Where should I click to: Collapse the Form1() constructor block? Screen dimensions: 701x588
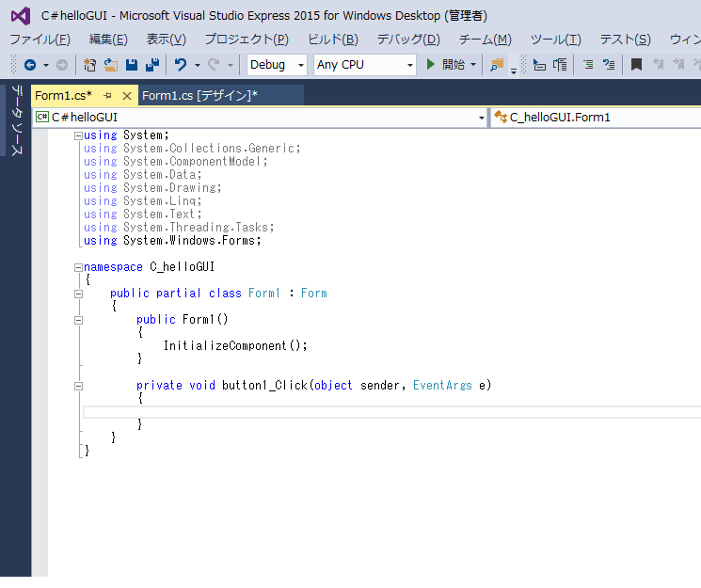[78, 321]
